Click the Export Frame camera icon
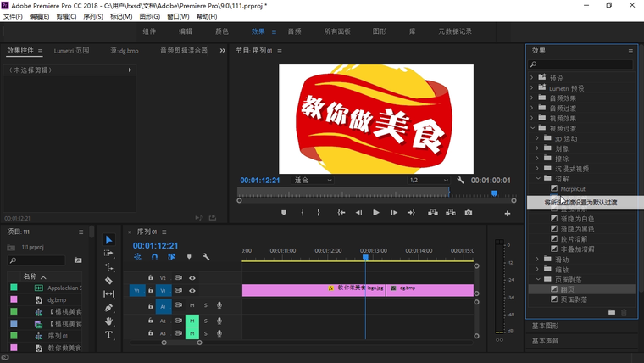Image resolution: width=644 pixels, height=363 pixels. pos(469,213)
